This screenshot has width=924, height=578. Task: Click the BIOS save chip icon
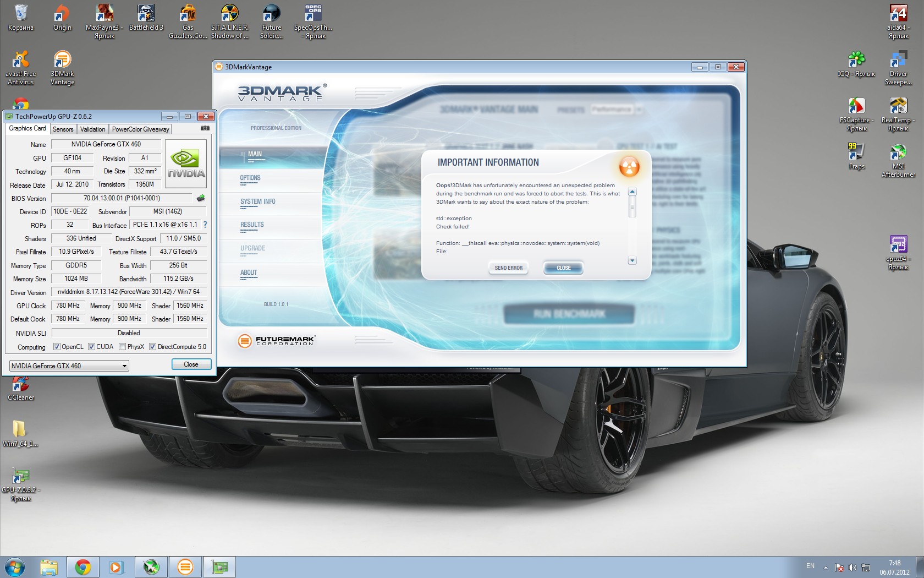[x=201, y=198]
